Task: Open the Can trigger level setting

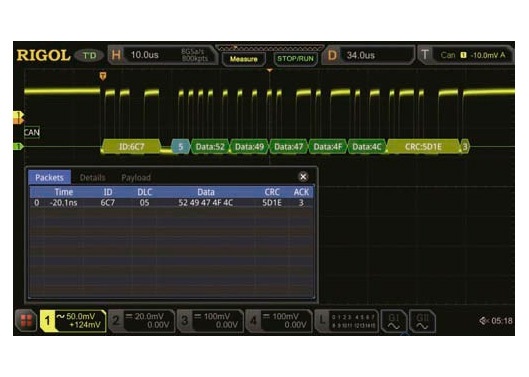Action: (x=472, y=55)
